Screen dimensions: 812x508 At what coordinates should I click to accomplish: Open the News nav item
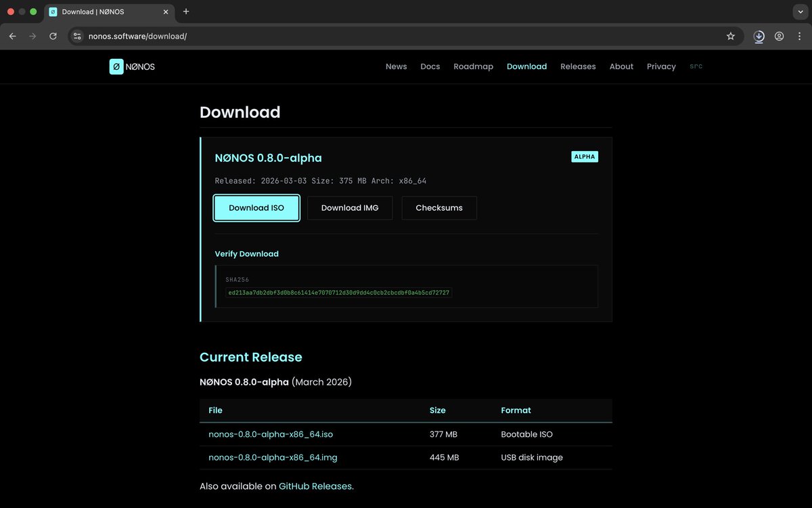[397, 66]
